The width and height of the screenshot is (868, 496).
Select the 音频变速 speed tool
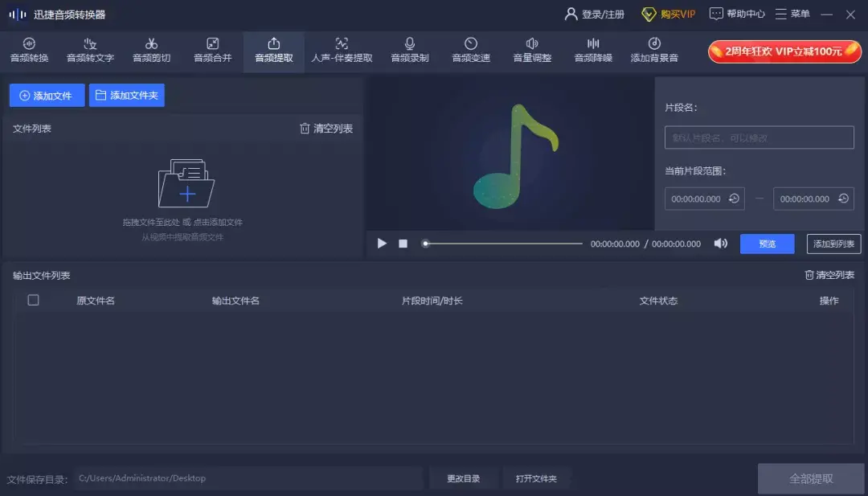(469, 51)
